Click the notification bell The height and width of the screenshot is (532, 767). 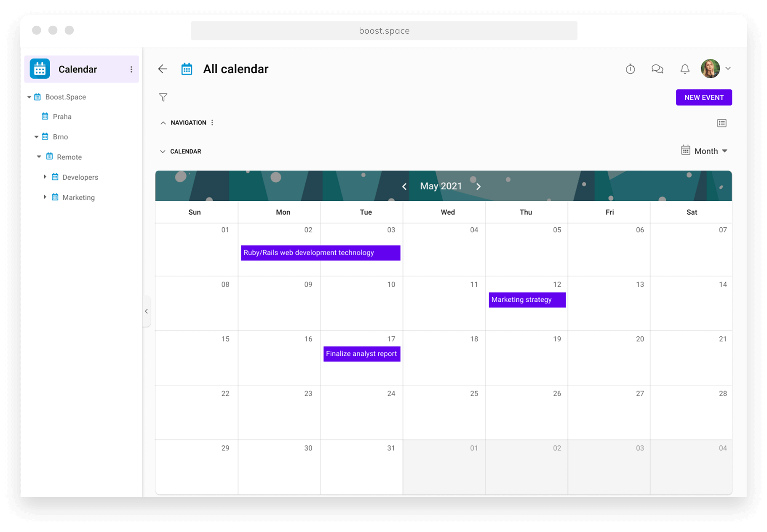684,69
